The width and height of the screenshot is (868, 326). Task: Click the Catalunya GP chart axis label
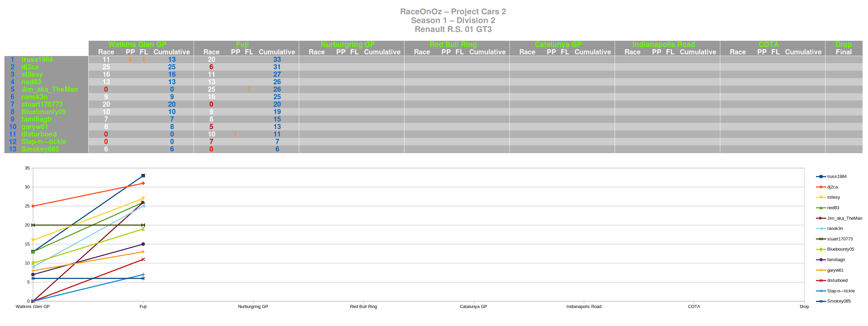[x=473, y=307]
